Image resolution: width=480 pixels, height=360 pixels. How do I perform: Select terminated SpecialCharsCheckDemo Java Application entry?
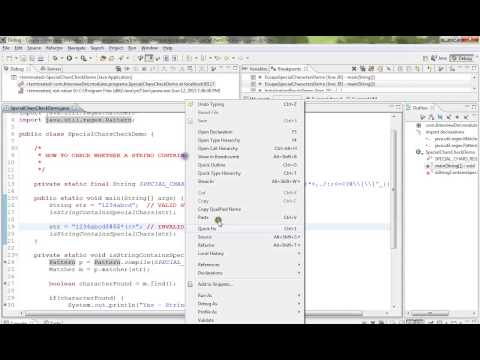tap(75, 77)
